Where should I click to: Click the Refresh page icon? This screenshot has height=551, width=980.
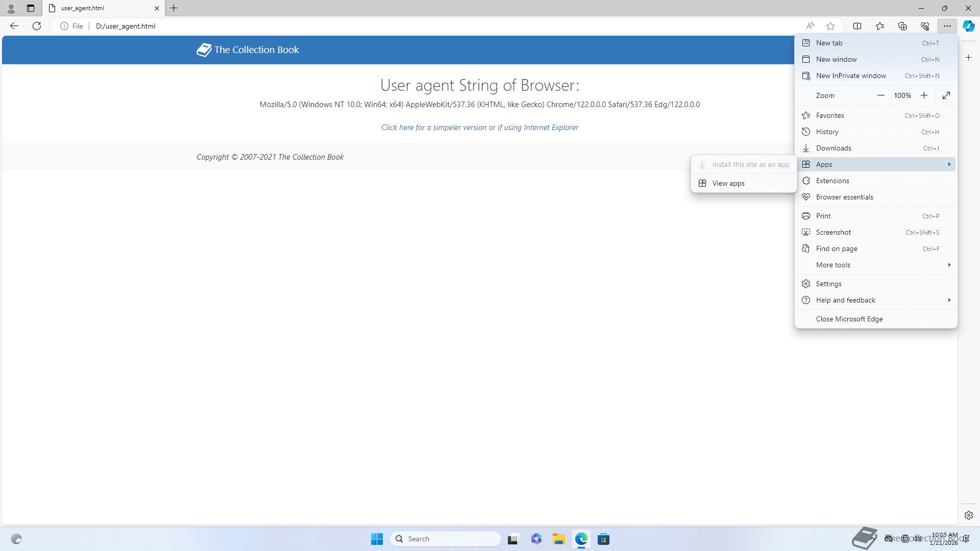(x=37, y=26)
